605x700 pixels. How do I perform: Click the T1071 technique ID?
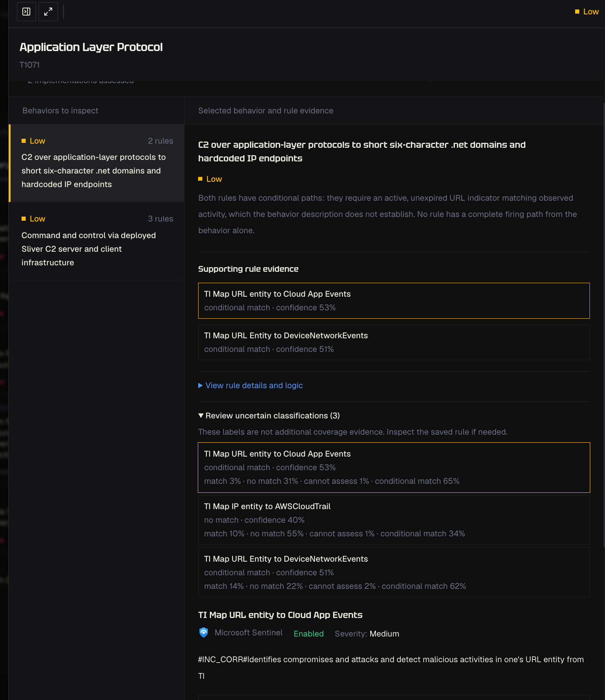tap(29, 65)
